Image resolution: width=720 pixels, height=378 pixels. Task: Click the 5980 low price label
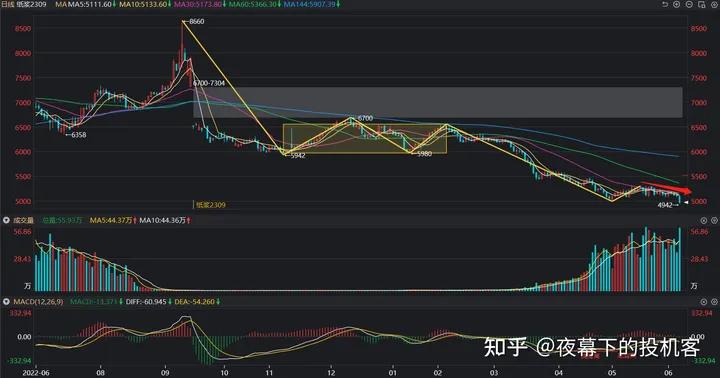point(424,154)
